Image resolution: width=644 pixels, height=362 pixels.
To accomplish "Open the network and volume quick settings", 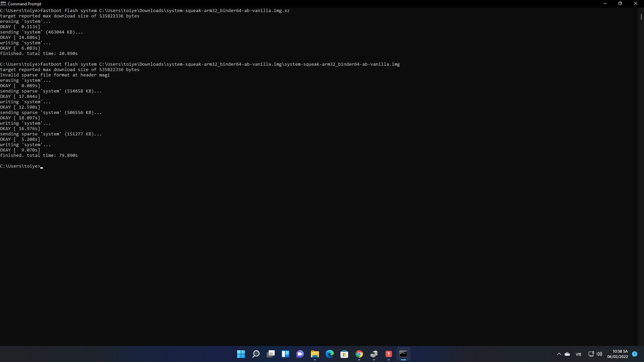I will pyautogui.click(x=595, y=354).
